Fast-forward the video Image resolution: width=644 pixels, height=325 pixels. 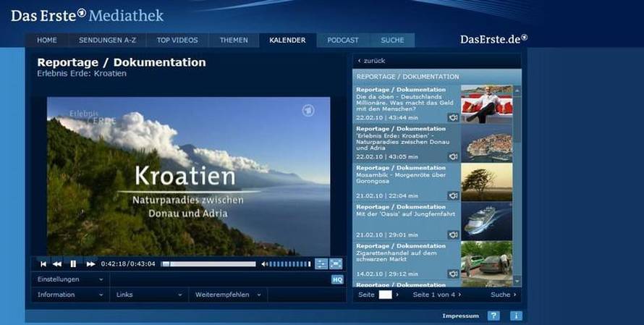click(x=90, y=264)
